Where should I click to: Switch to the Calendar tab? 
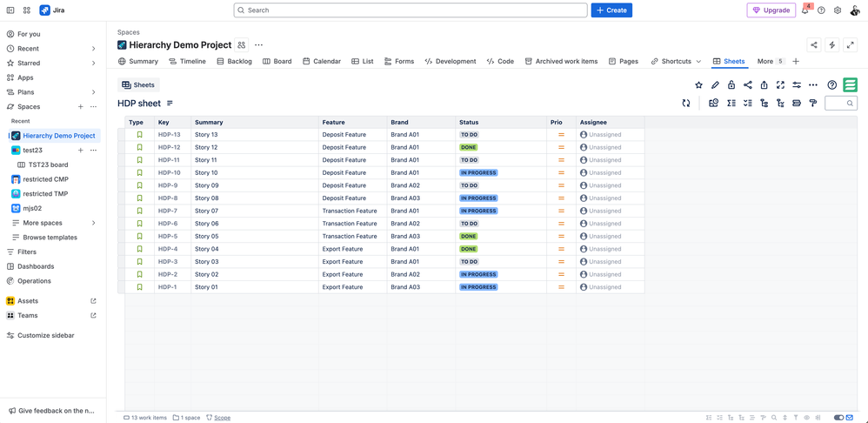(x=322, y=62)
